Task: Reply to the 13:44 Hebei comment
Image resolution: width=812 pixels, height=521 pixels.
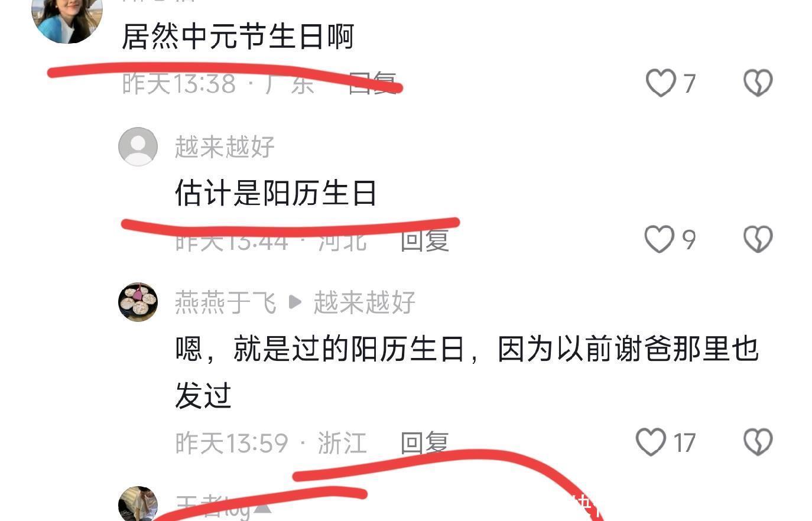Action: click(x=424, y=240)
